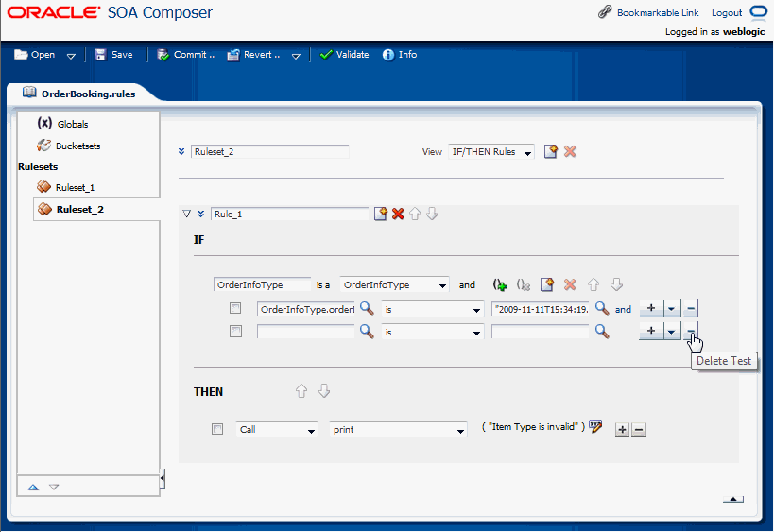Remove the print action with the minus button
This screenshot has width=774, height=532.
point(638,429)
